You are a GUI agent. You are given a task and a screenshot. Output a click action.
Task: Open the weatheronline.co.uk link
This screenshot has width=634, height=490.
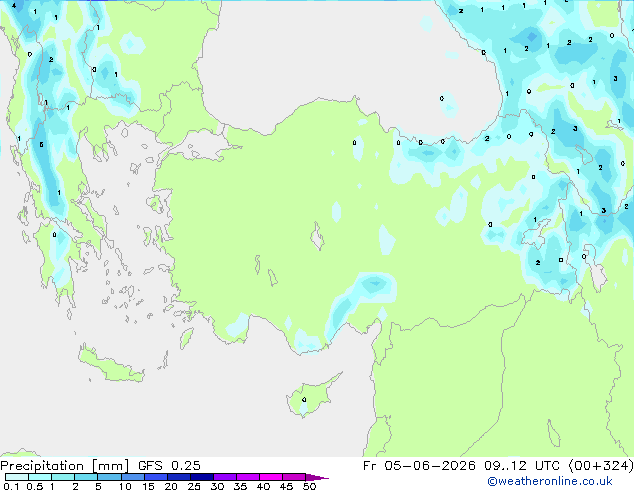click(550, 481)
